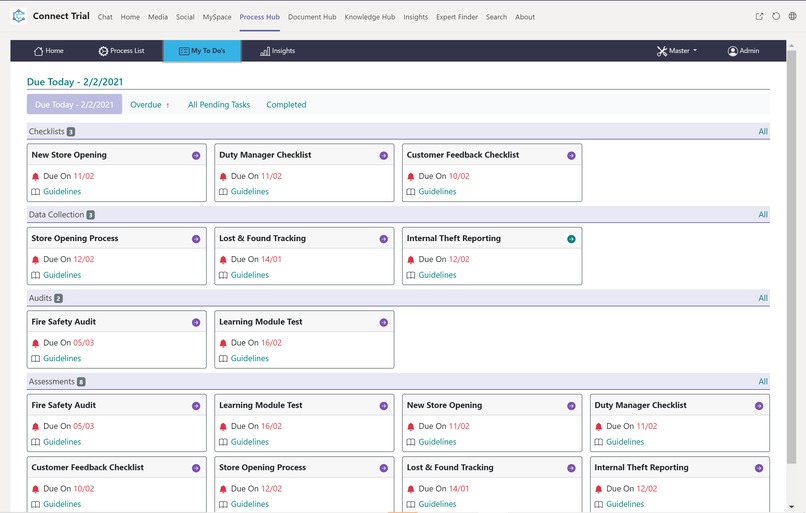Open Guidelines link on Learning Module Test audits card
806x513 pixels.
(x=250, y=358)
